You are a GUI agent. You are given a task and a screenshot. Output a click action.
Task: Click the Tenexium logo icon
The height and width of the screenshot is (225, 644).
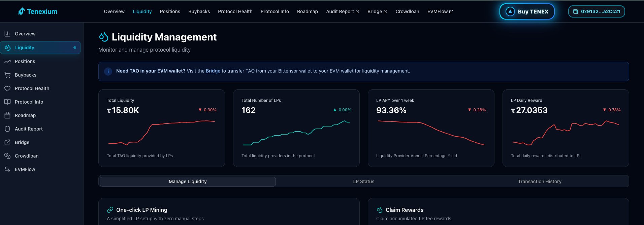click(21, 11)
